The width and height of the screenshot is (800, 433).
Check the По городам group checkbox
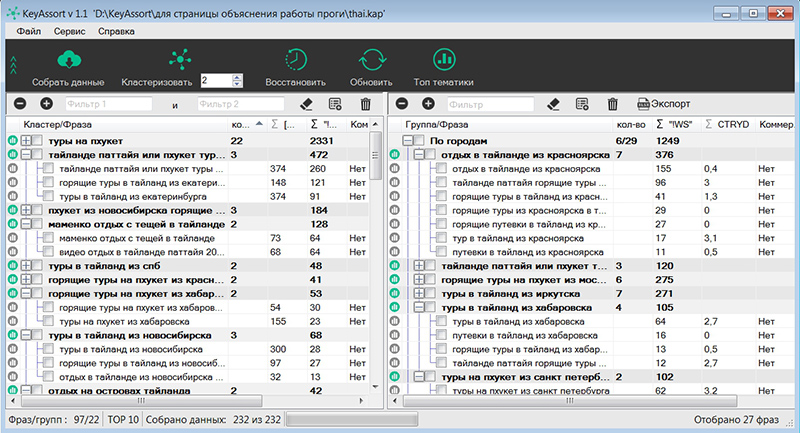pyautogui.click(x=419, y=141)
